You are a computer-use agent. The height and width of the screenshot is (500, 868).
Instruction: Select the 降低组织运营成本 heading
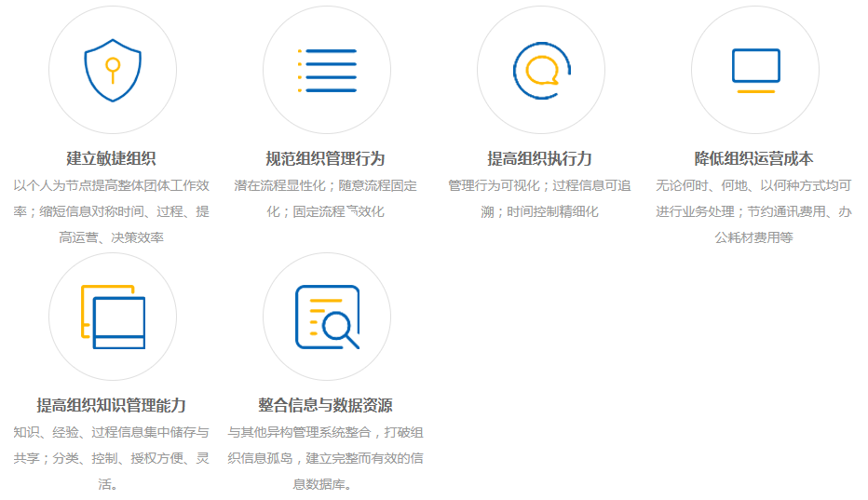754,158
